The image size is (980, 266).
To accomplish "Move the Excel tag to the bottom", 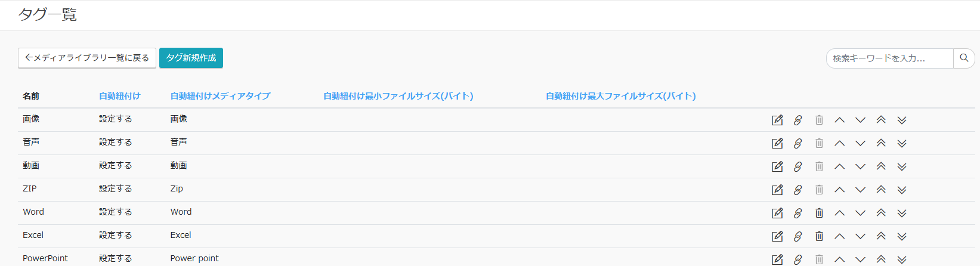I will [902, 236].
